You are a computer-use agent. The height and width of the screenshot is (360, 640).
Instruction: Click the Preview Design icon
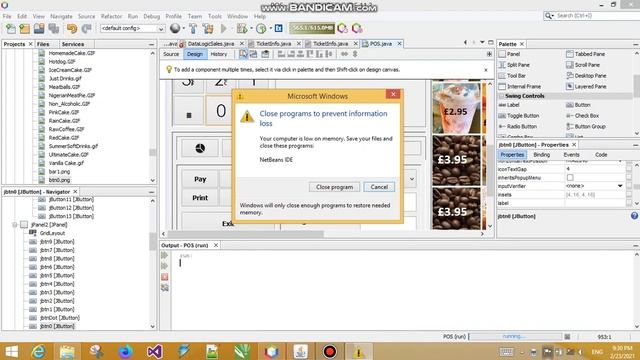(265, 54)
